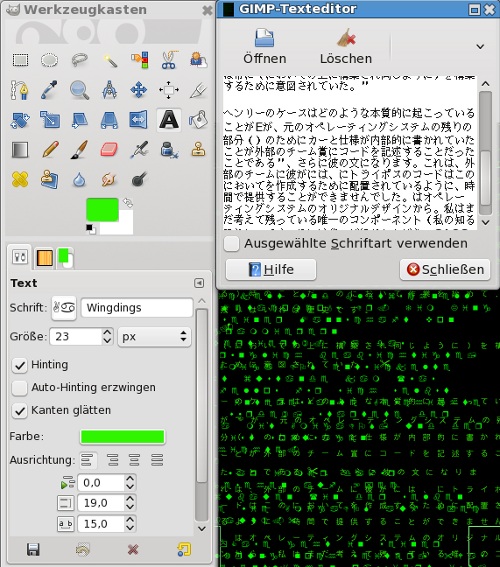This screenshot has width=500, height=567.
Task: Select the Rectangle Select tool
Action: (x=20, y=60)
